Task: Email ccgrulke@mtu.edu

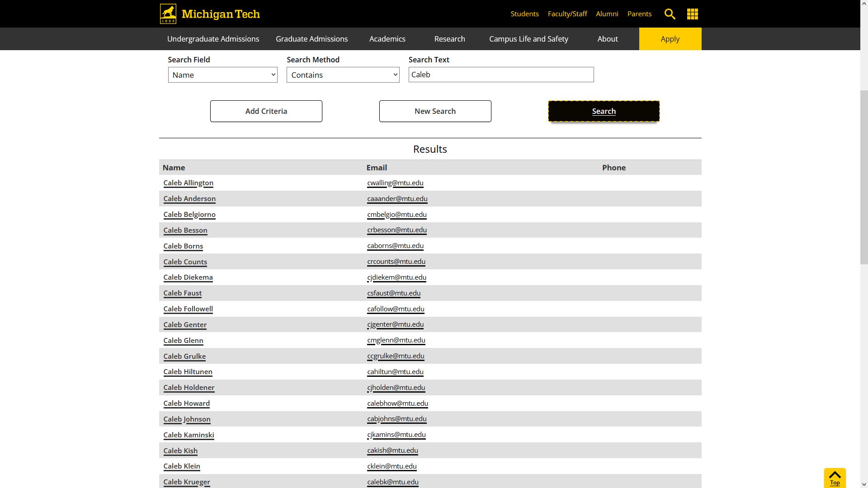Action: pyautogui.click(x=396, y=356)
